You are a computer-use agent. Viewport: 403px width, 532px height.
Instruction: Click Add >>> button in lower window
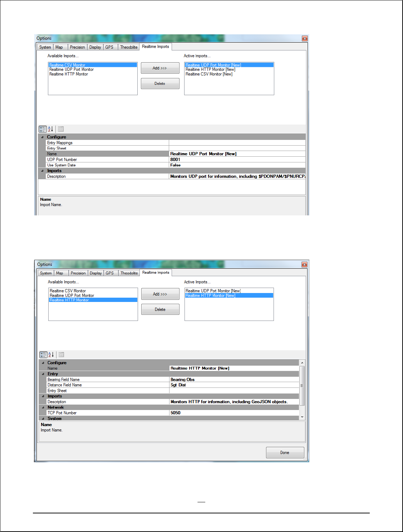click(x=160, y=294)
